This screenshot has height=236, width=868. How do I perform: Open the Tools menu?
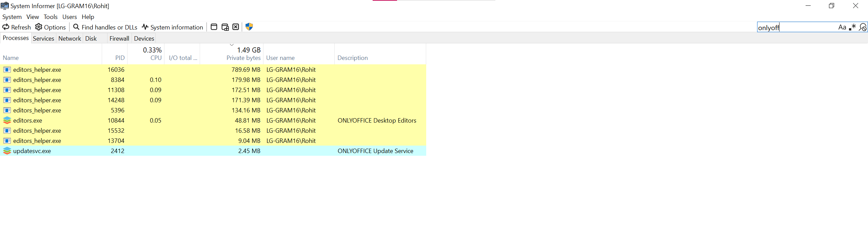tap(51, 17)
